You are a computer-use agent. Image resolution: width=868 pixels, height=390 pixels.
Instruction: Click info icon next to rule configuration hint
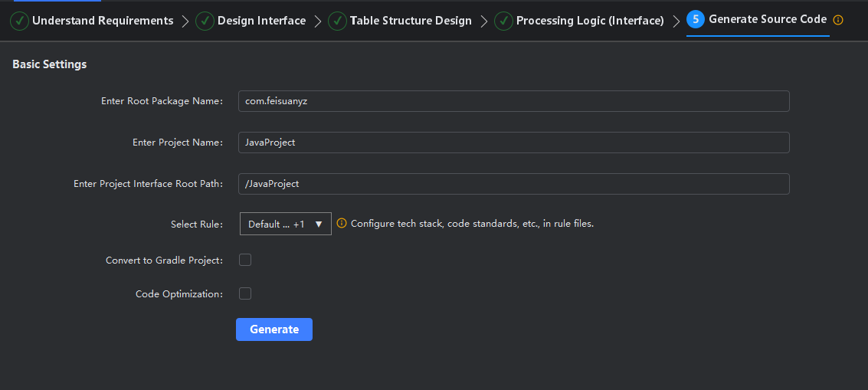point(342,224)
